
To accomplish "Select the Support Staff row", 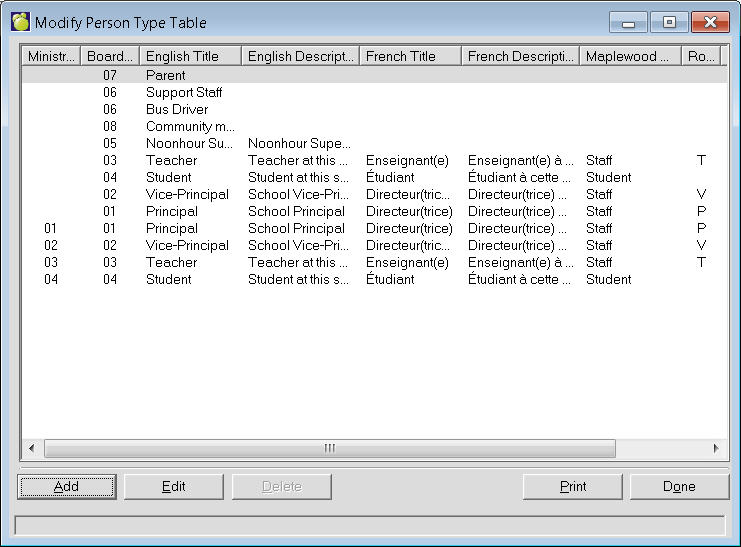I will pos(184,92).
